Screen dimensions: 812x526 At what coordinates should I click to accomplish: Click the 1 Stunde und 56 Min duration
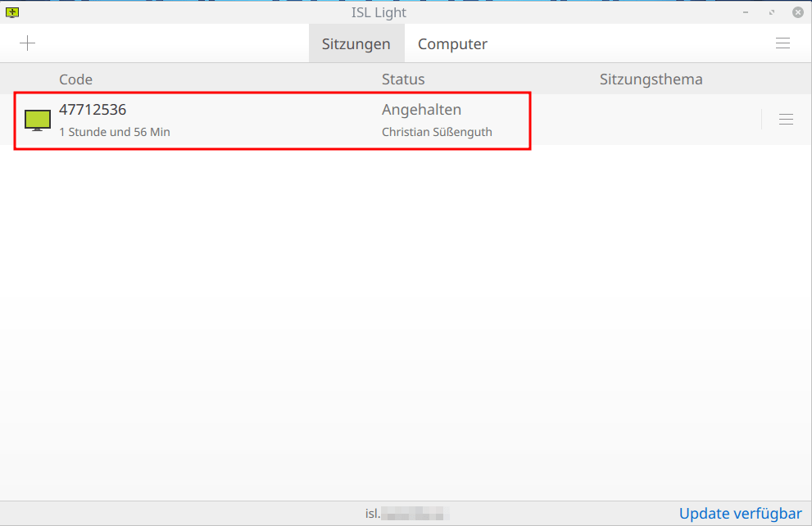[115, 132]
